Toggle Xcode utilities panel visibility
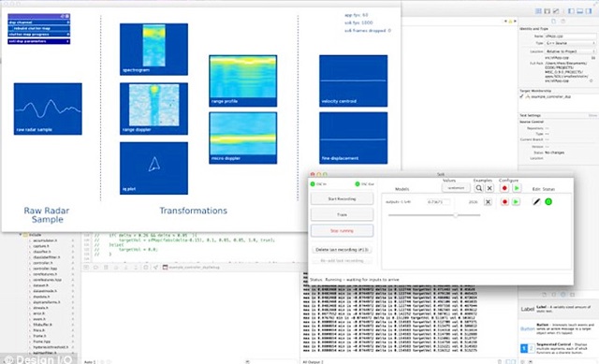 tap(589, 11)
